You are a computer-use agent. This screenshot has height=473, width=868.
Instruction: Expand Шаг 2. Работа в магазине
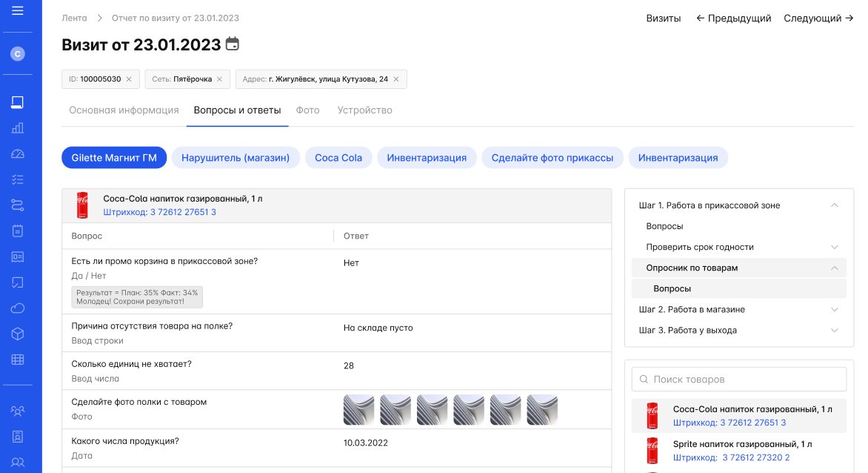[834, 310]
